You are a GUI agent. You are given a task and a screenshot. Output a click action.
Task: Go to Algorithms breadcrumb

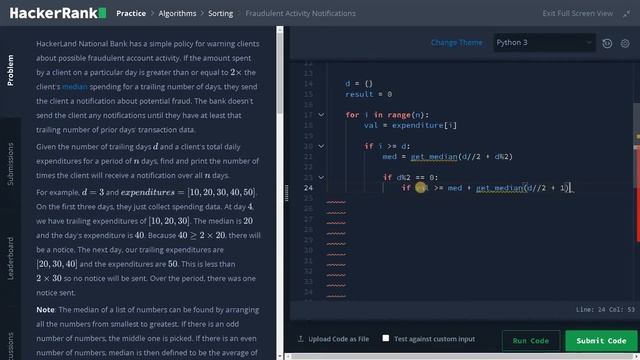point(177,13)
